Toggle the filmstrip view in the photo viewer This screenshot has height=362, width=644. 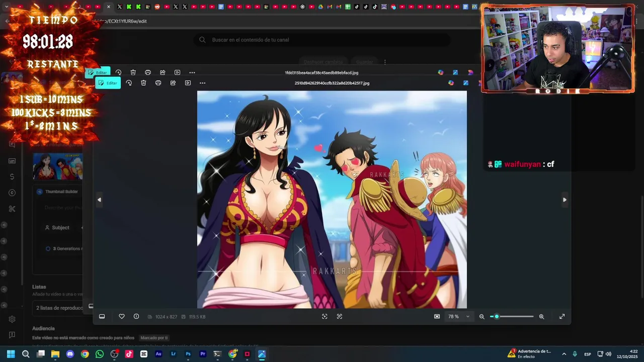102,316
